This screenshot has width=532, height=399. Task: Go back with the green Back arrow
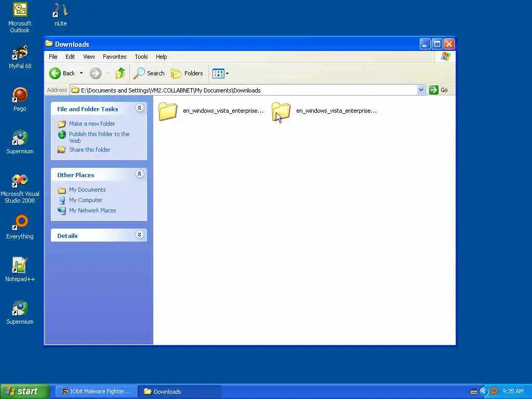coord(62,73)
